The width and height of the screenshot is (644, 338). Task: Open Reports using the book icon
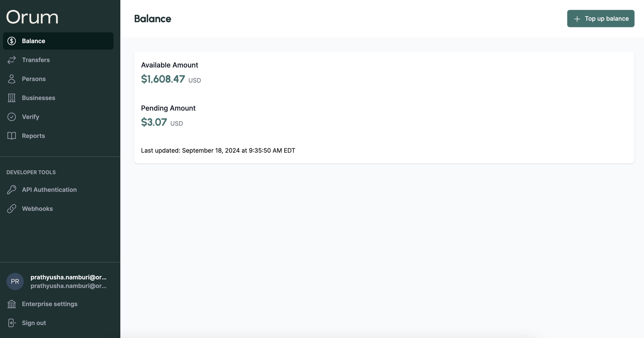coord(12,136)
